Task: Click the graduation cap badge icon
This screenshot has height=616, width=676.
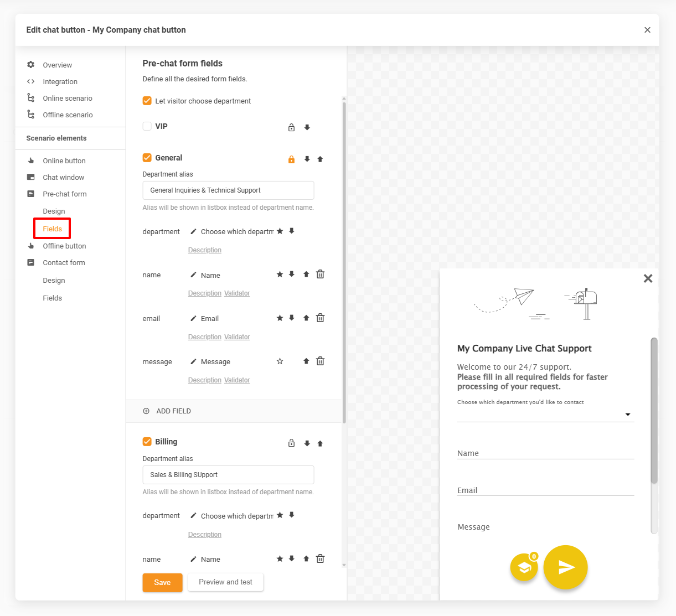Action: coord(524,567)
